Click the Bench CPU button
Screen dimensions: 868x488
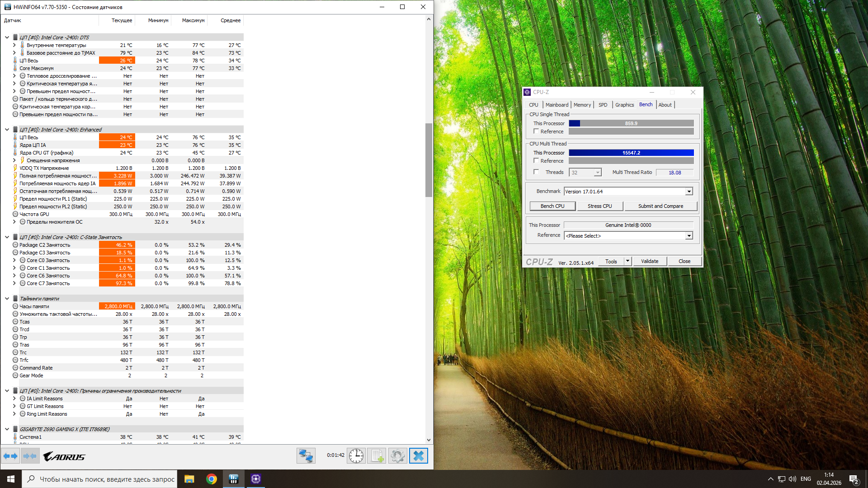click(552, 206)
